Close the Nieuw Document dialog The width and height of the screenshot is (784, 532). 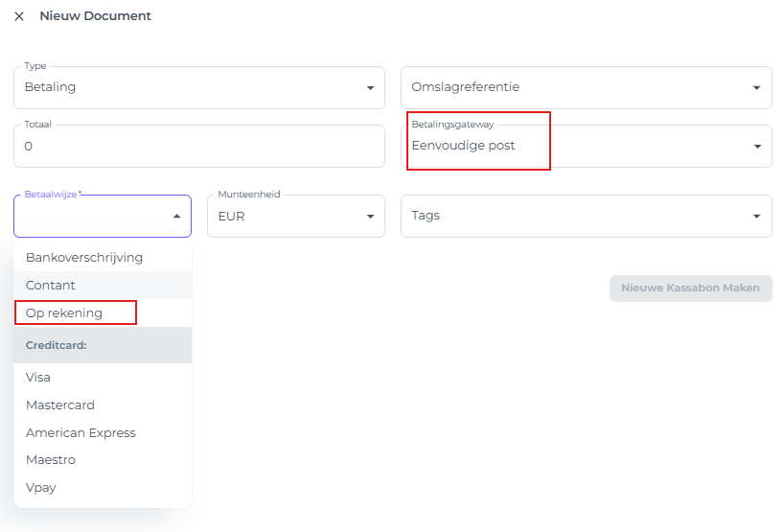coord(19,16)
